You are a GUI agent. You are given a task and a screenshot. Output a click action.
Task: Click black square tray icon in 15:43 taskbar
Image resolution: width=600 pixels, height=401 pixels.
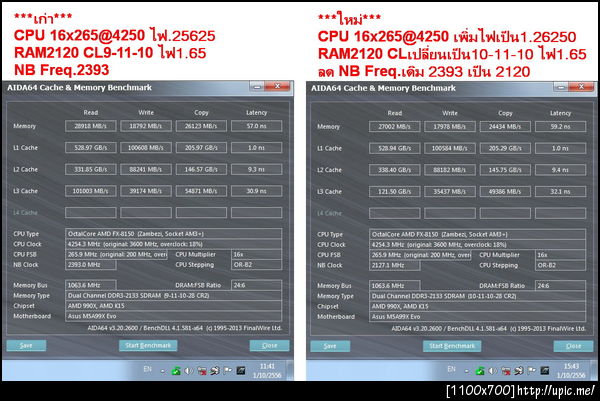click(x=545, y=370)
